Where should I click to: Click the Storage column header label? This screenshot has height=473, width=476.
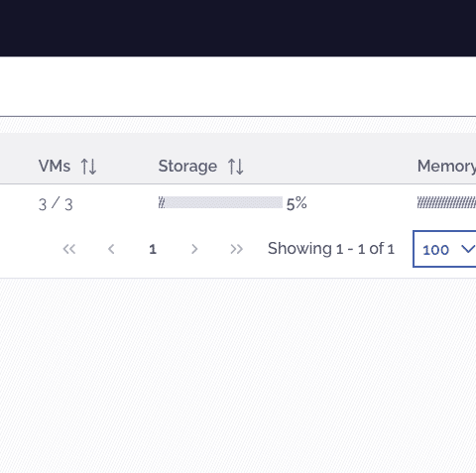coord(187,167)
